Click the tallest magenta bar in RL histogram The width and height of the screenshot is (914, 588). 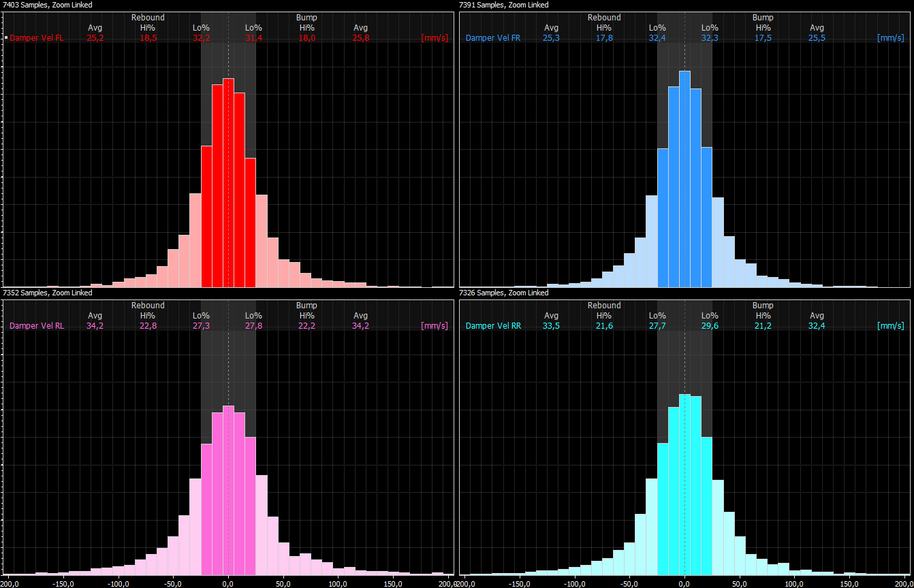(x=228, y=490)
